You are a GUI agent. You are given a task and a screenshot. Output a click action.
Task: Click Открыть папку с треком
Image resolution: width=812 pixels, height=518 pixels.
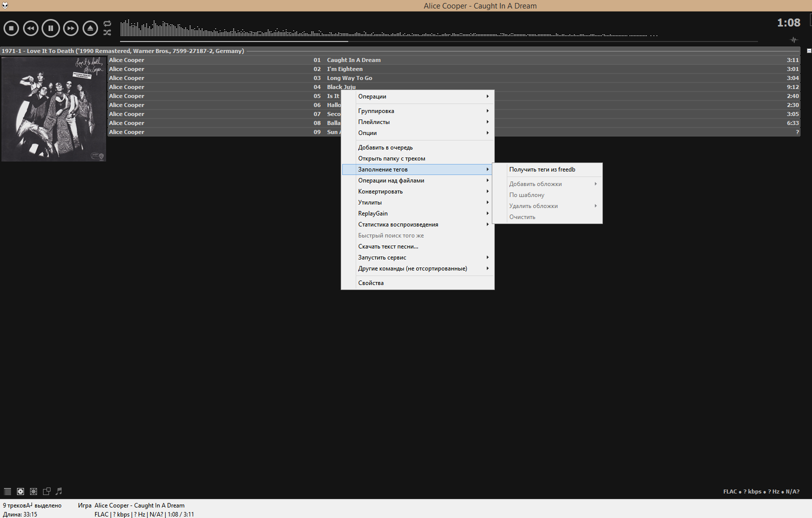click(392, 158)
